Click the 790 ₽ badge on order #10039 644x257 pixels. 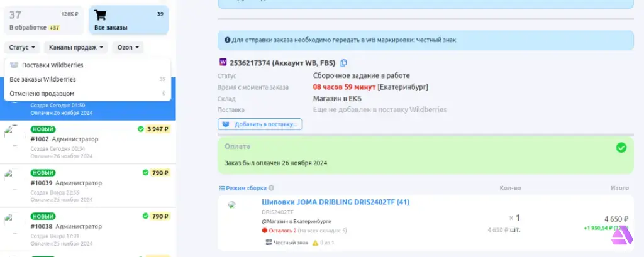coord(160,172)
